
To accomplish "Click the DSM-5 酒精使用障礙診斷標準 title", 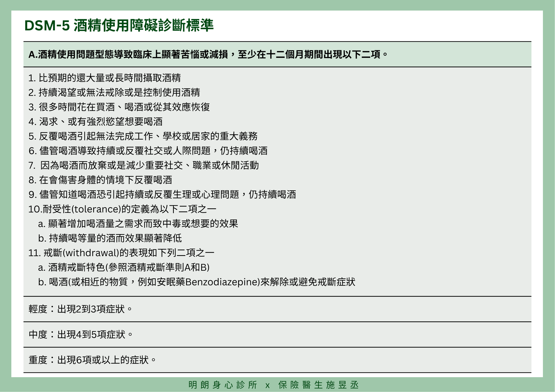I will (x=119, y=25).
